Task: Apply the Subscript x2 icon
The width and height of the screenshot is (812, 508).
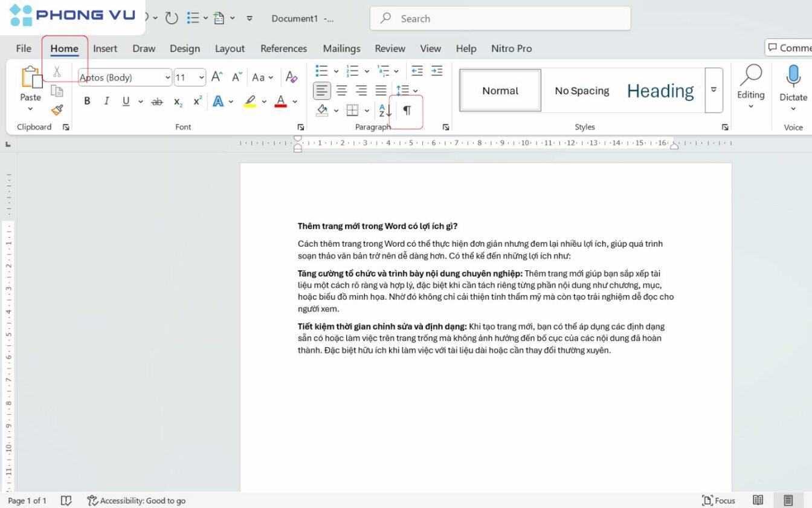Action: [x=178, y=102]
